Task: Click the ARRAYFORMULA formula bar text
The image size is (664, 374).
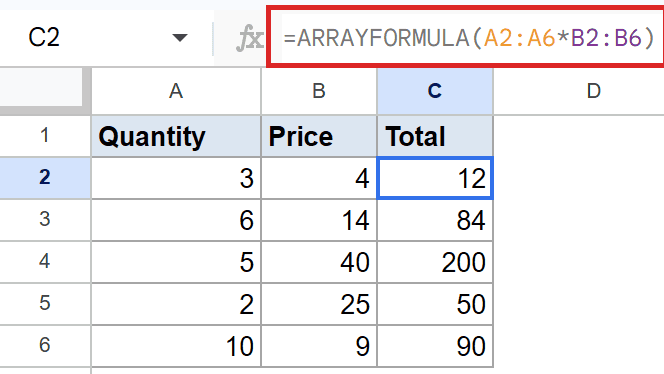Action: [x=469, y=38]
